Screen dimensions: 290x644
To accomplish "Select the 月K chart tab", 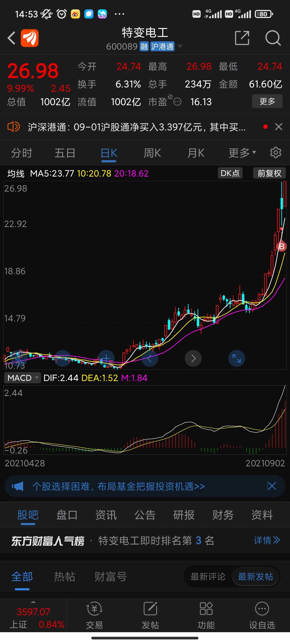I will tap(196, 153).
